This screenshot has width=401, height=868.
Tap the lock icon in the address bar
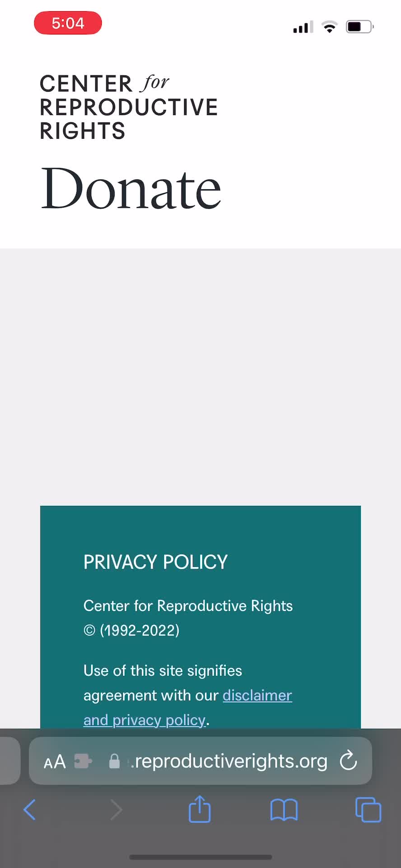tap(115, 761)
